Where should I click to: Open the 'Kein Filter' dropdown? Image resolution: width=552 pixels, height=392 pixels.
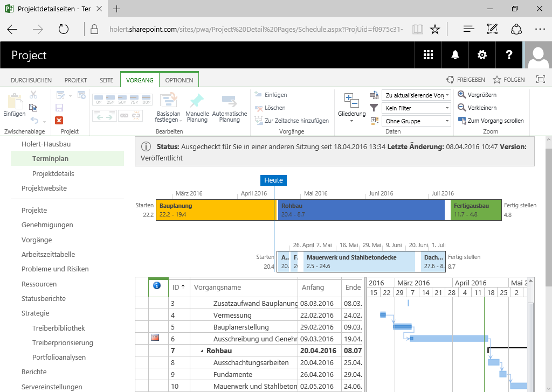[416, 108]
